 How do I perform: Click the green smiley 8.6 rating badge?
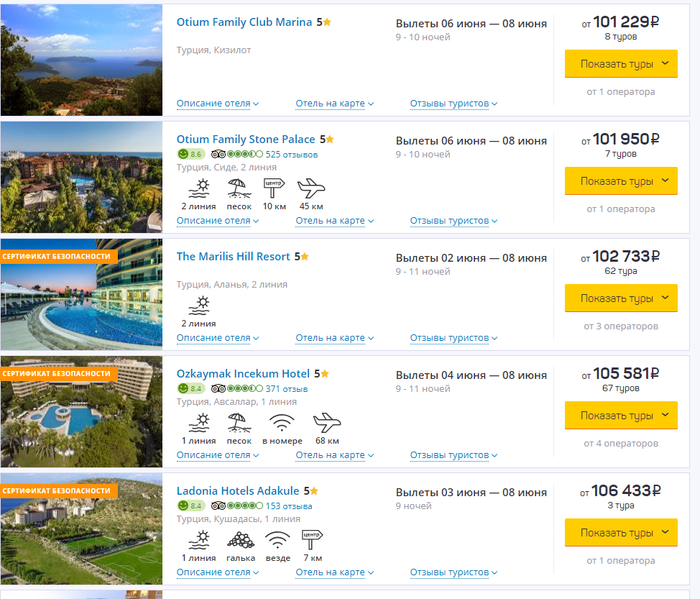point(190,154)
